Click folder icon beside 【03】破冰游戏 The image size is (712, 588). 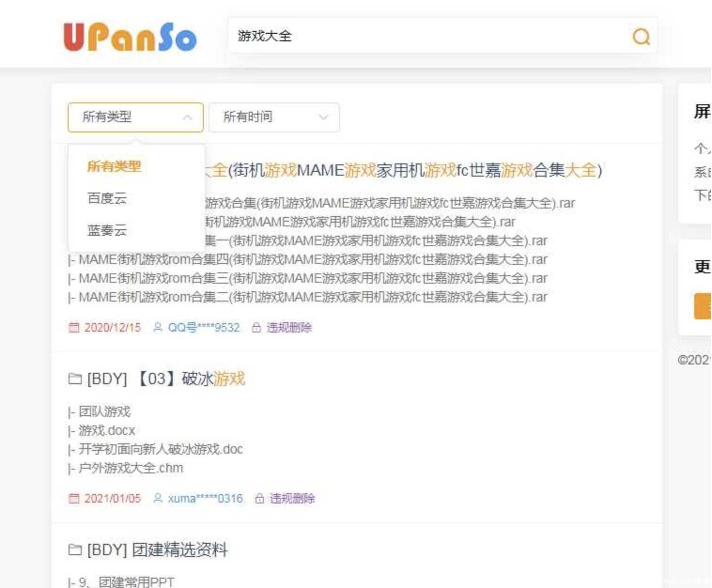(x=75, y=379)
